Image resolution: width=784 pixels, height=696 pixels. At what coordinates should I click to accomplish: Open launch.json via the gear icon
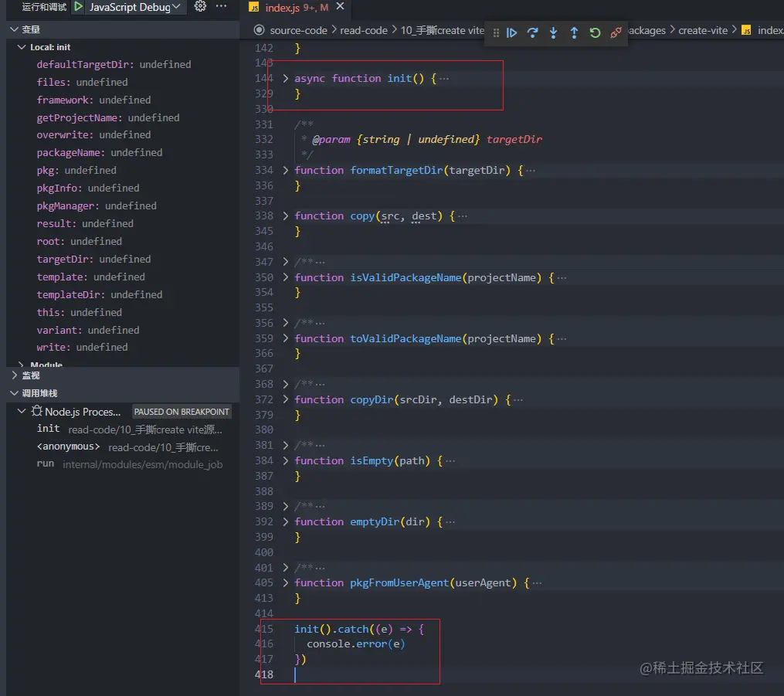(200, 7)
